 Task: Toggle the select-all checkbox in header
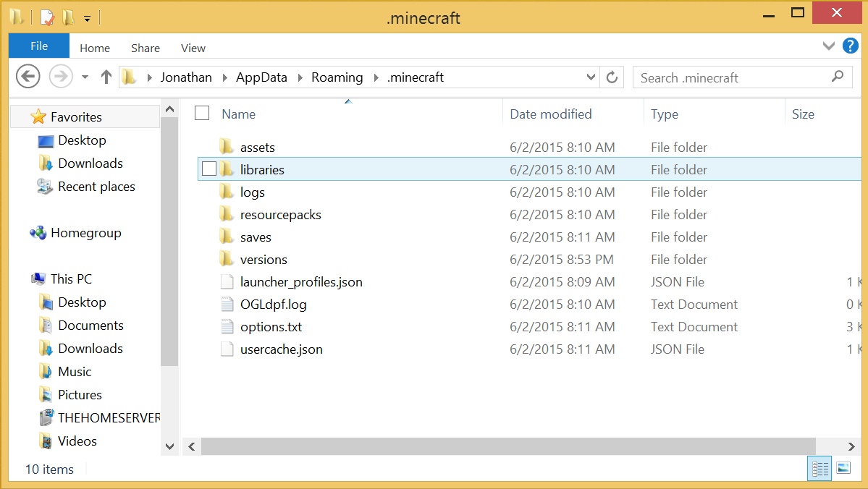[202, 113]
